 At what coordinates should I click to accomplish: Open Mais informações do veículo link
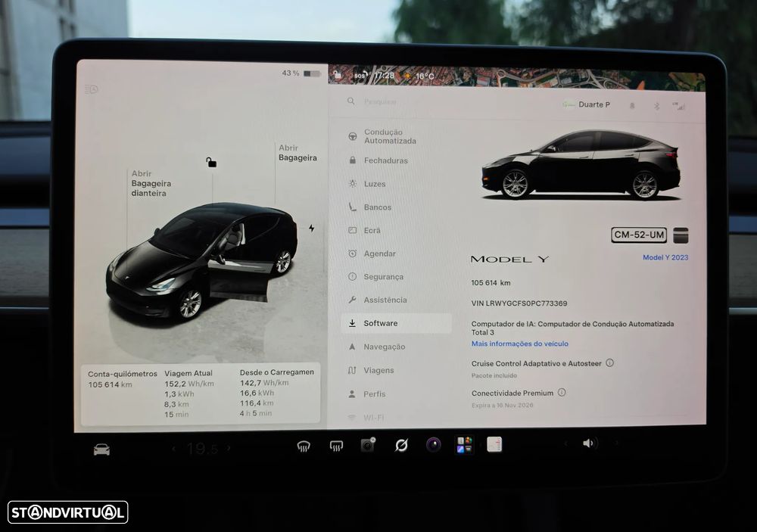pyautogui.click(x=519, y=344)
